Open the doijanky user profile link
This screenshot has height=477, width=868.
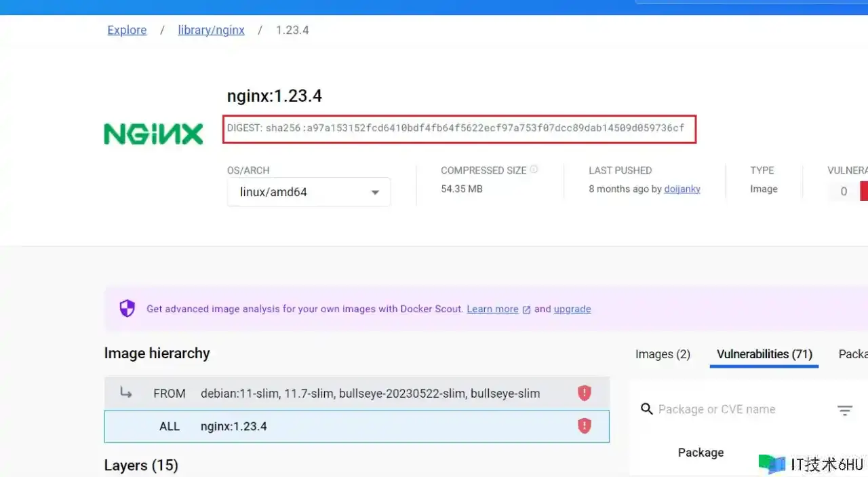pos(682,189)
